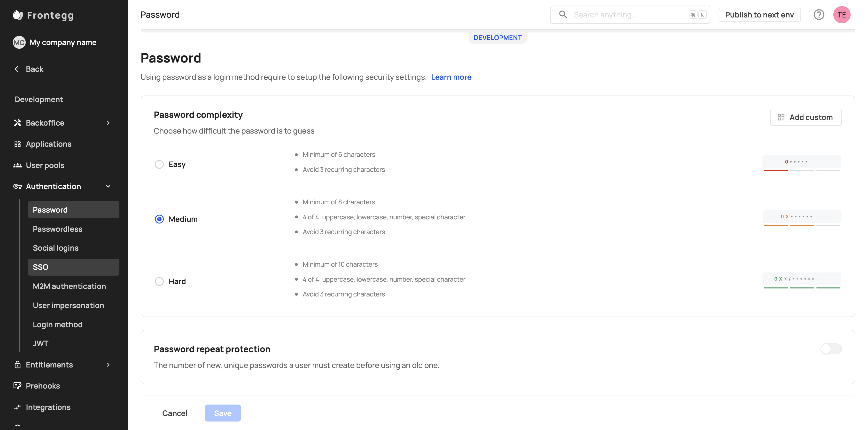Click the User pools people icon
868x430 pixels.
[x=17, y=165]
